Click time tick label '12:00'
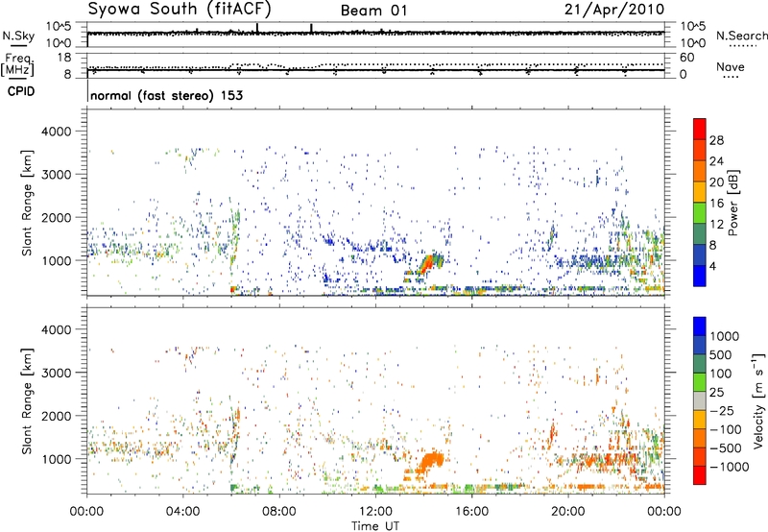Viewport: 768px width, 532px height. tap(375, 512)
